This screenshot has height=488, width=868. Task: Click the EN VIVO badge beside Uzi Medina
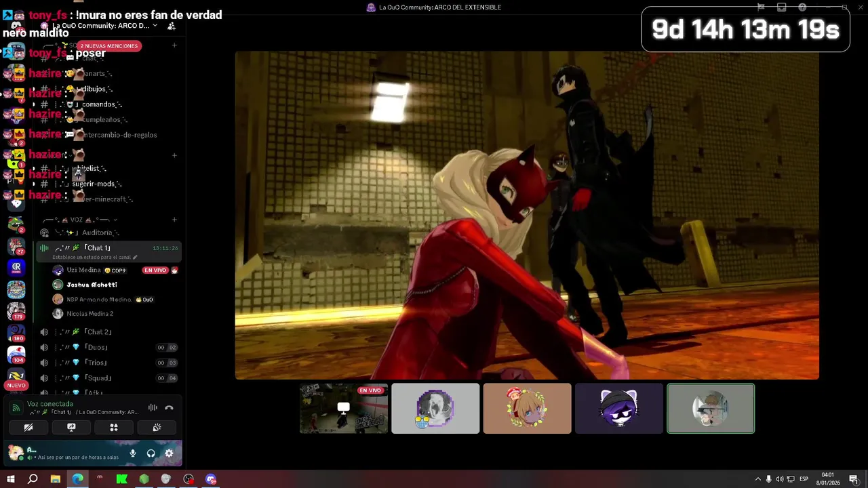155,270
